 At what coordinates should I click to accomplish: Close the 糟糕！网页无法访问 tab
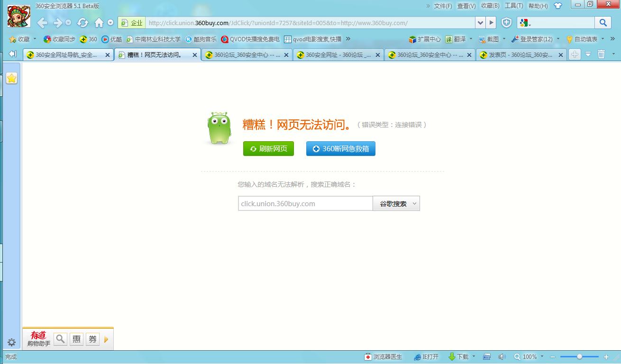coord(194,55)
